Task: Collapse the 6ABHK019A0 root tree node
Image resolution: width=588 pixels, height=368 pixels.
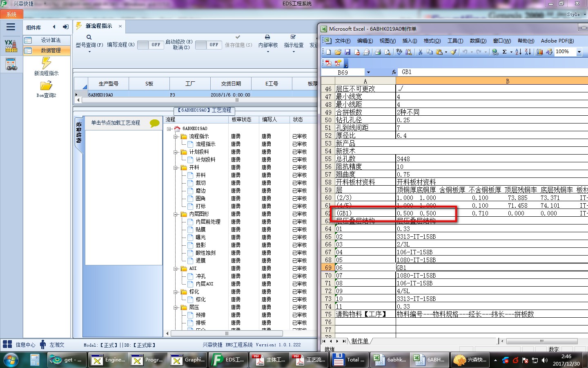Action: [x=169, y=129]
